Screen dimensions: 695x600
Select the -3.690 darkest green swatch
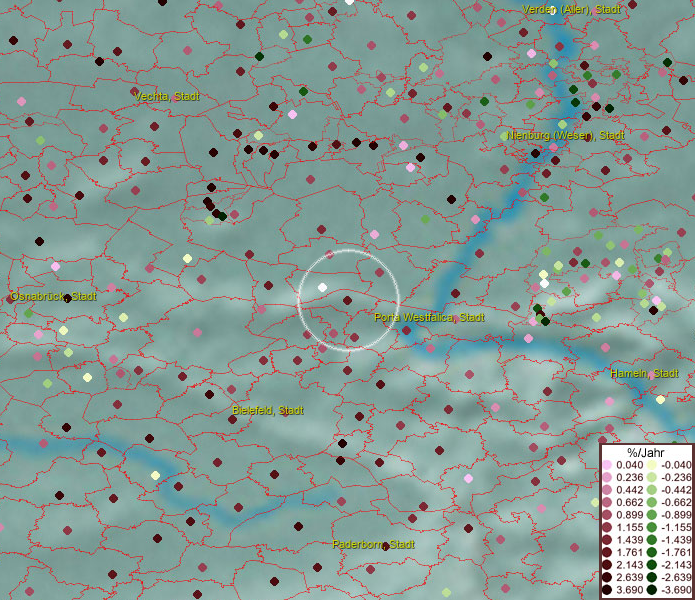[652, 590]
